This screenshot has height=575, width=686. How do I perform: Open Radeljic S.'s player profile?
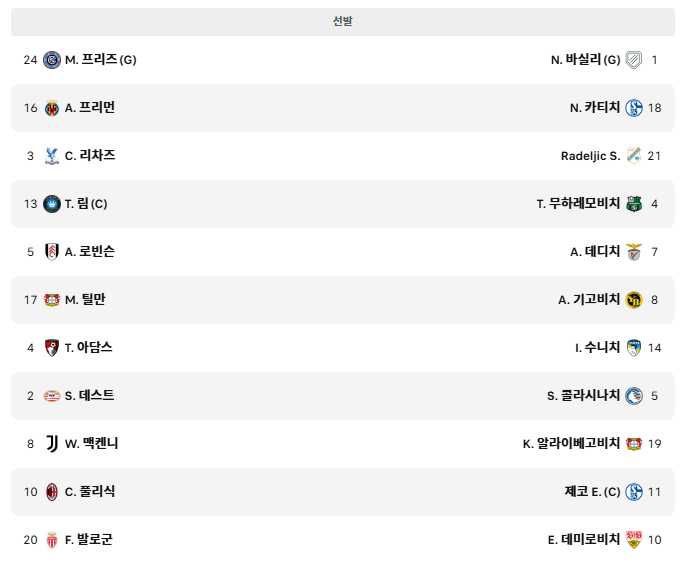[591, 156]
